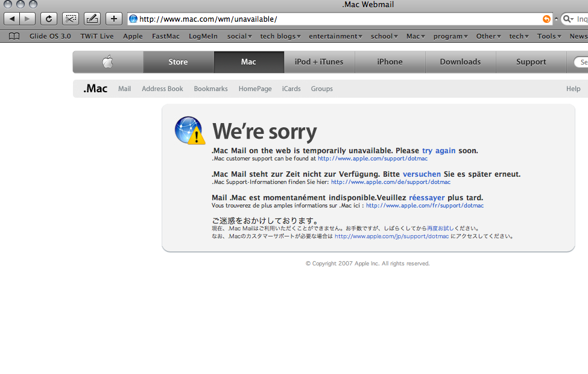Image resolution: width=588 pixels, height=374 pixels.
Task: Add a bookmark with the plus button
Action: coord(114,19)
